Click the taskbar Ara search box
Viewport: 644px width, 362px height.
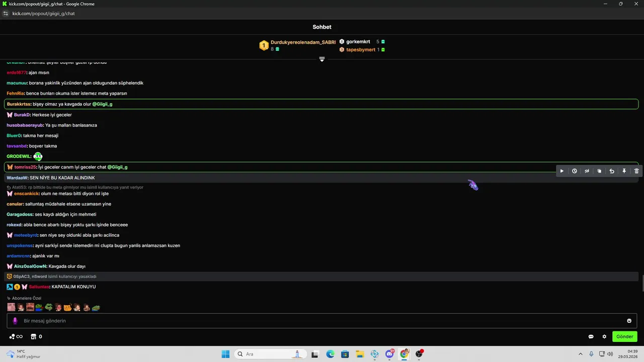pyautogui.click(x=270, y=354)
